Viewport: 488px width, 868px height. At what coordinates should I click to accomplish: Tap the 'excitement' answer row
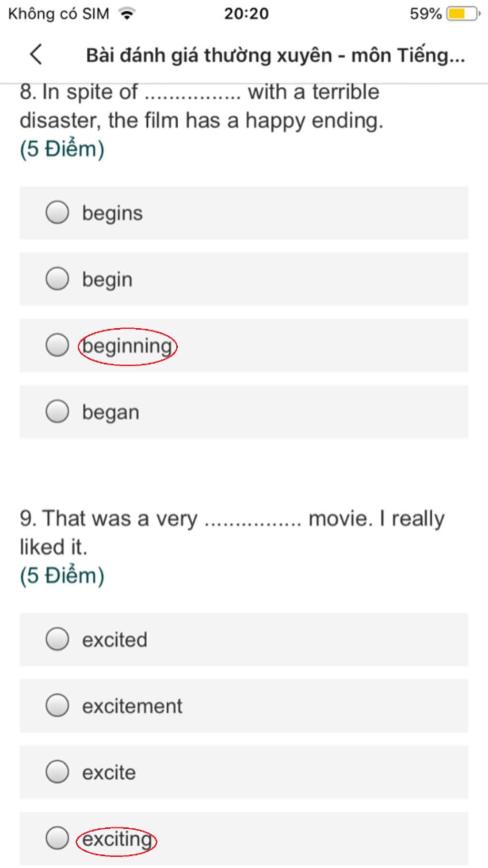[286, 706]
